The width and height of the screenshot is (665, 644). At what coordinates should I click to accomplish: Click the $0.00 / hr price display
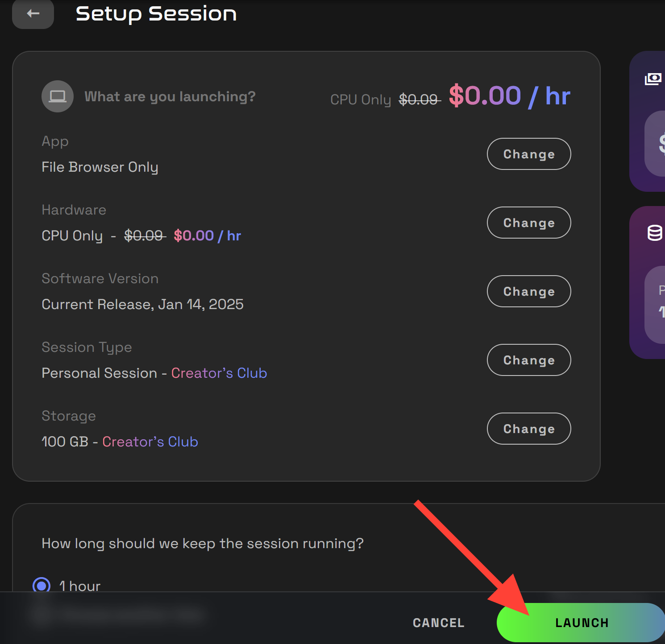pos(509,95)
